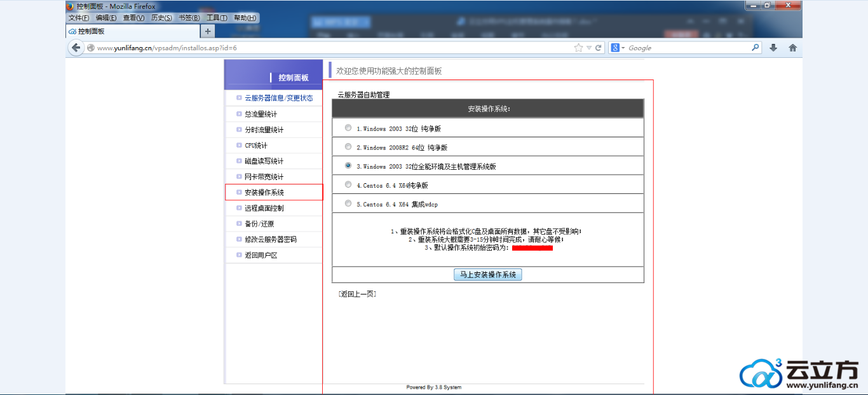Follow the [返回上一页] link
Screen dimensions: 868x395
[x=358, y=294]
